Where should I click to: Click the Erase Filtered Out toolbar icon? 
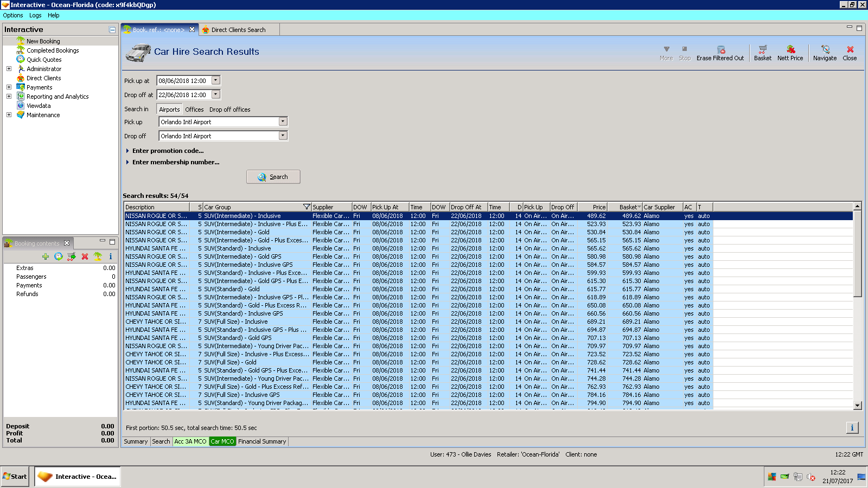720,50
